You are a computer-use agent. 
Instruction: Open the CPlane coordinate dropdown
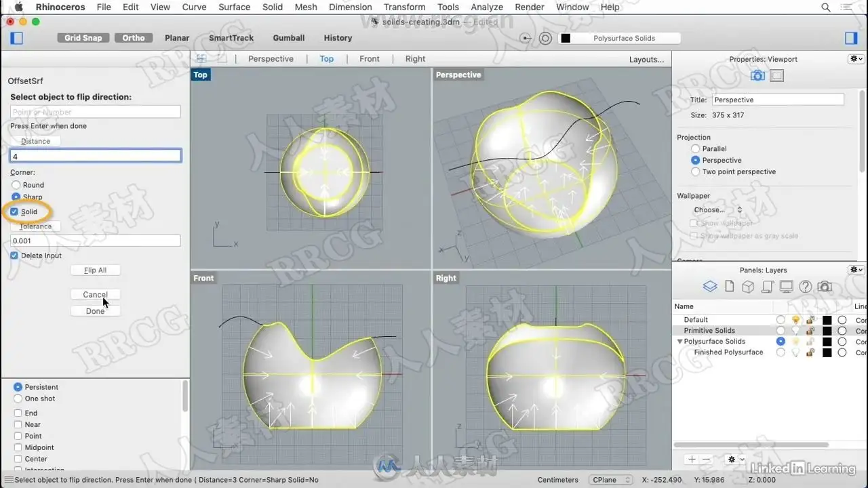click(610, 480)
